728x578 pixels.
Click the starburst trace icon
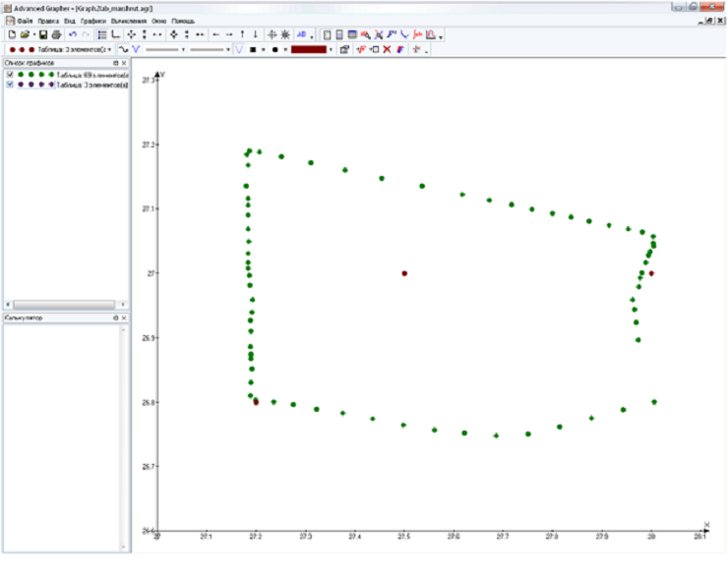(x=285, y=34)
